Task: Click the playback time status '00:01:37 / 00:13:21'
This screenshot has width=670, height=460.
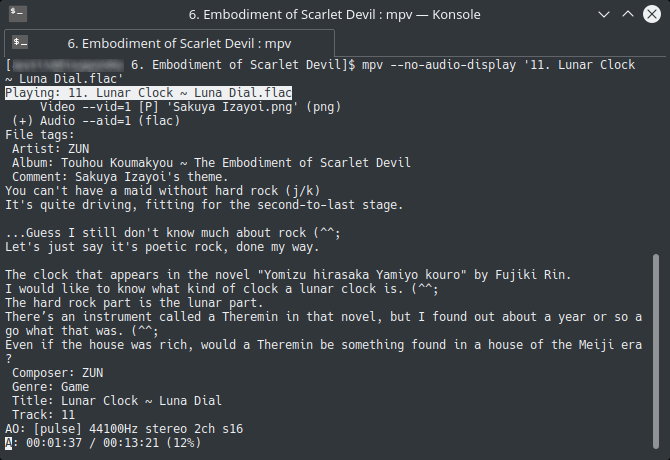Action: [x=92, y=443]
